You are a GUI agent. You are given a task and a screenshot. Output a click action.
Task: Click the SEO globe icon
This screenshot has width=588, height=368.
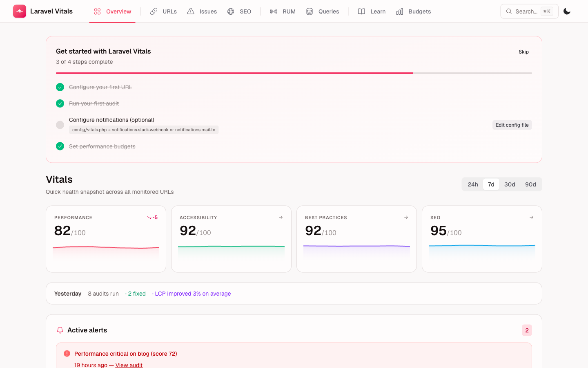[231, 11]
